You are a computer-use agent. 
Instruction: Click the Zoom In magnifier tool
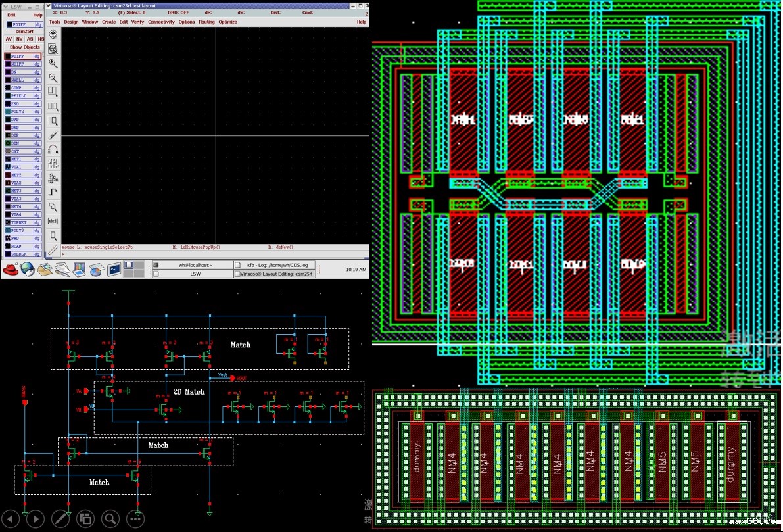click(53, 64)
